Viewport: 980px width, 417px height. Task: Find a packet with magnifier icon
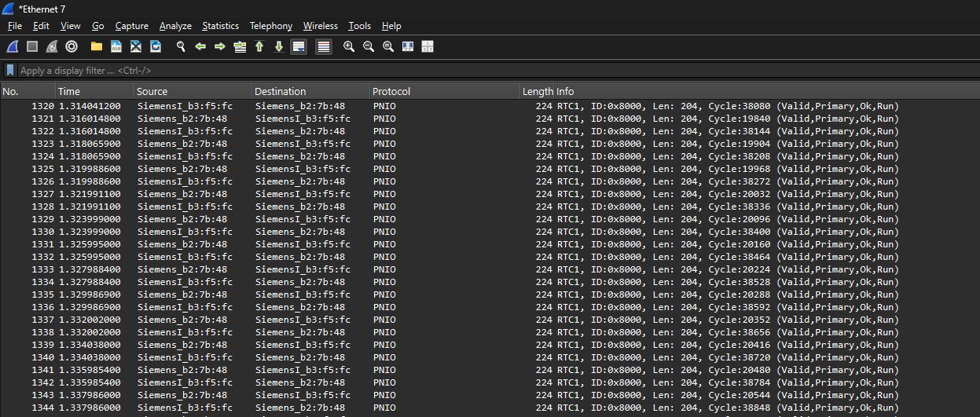[x=181, y=46]
